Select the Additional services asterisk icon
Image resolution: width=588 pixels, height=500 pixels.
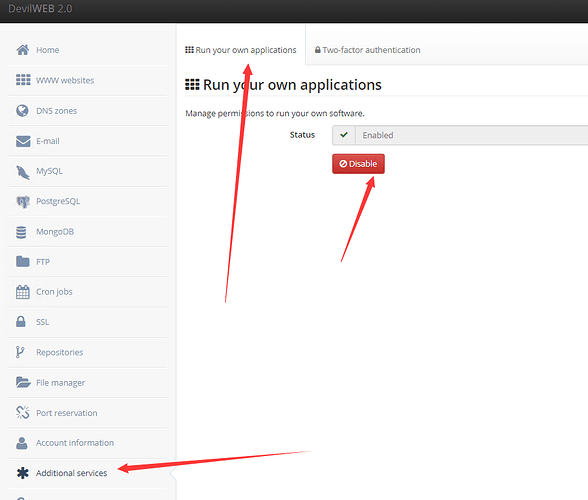(x=22, y=473)
